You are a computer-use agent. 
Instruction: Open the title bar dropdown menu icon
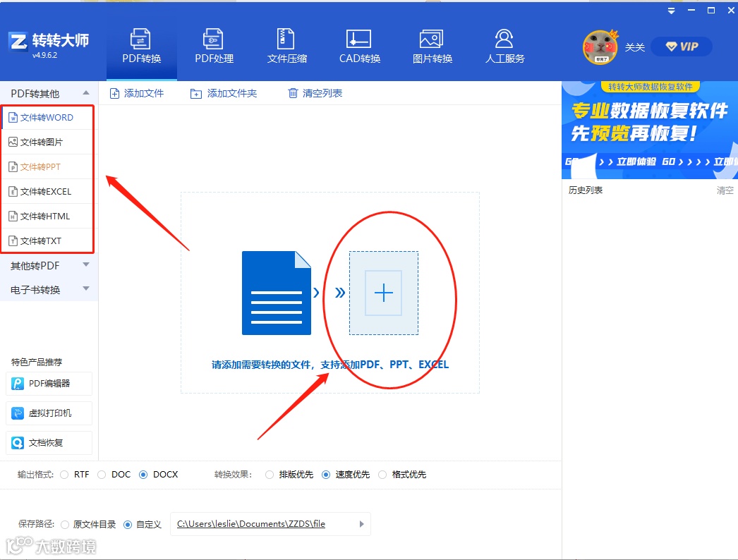(671, 11)
